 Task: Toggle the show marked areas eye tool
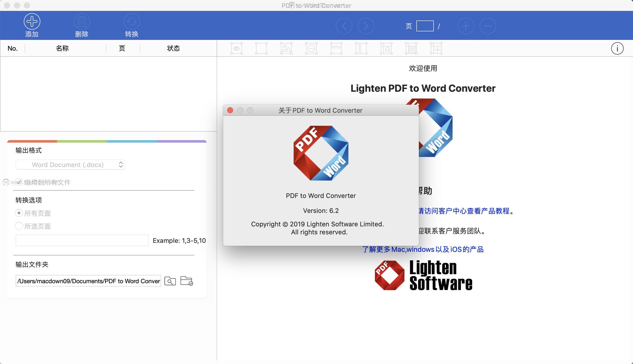(x=236, y=48)
